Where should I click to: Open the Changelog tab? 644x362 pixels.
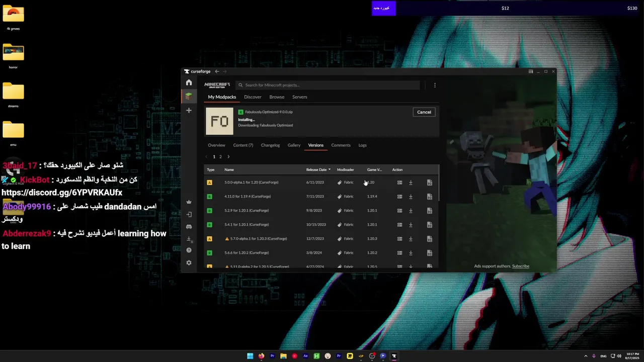[x=270, y=145]
